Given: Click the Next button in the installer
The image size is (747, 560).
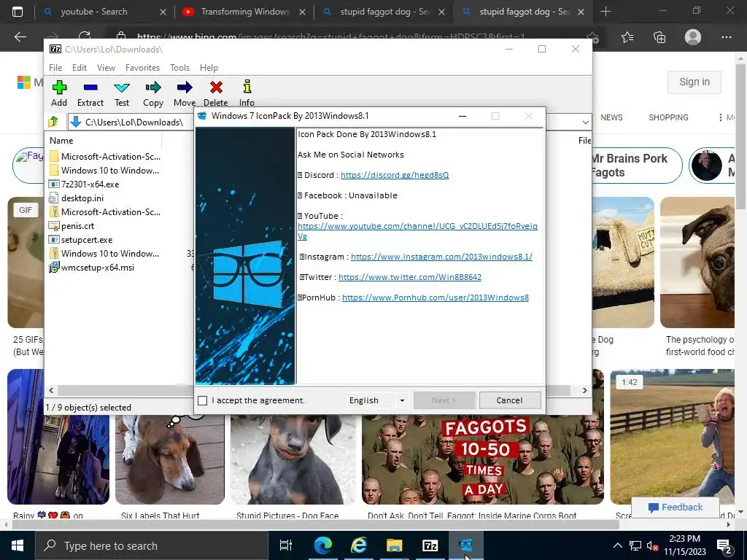Looking at the screenshot, I should [x=444, y=400].
